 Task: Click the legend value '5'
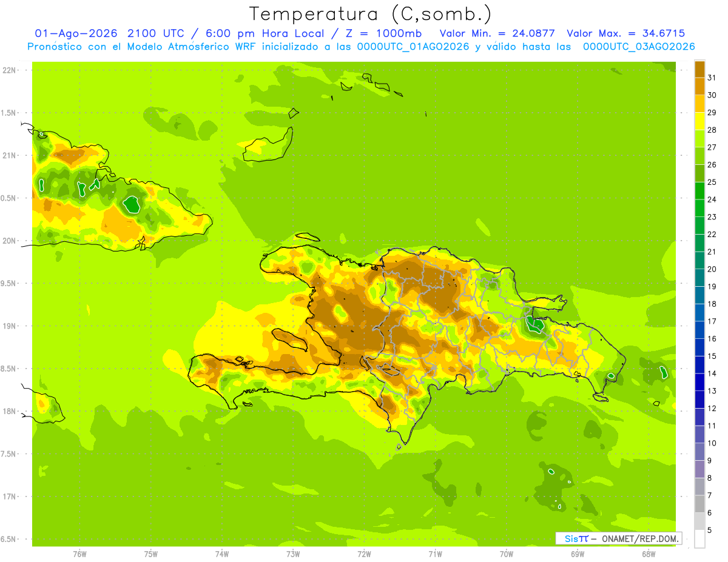click(x=710, y=530)
